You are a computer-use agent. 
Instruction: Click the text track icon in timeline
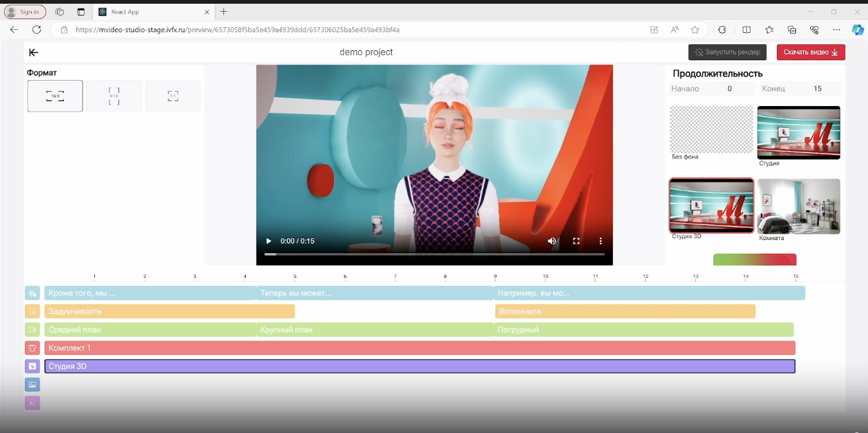coord(32,403)
